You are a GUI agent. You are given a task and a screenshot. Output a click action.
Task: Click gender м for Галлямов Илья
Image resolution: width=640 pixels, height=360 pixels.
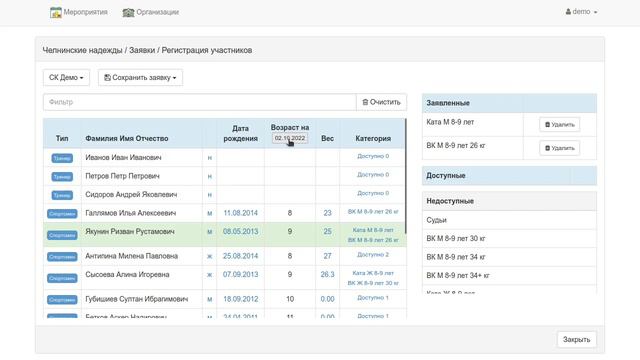(209, 213)
